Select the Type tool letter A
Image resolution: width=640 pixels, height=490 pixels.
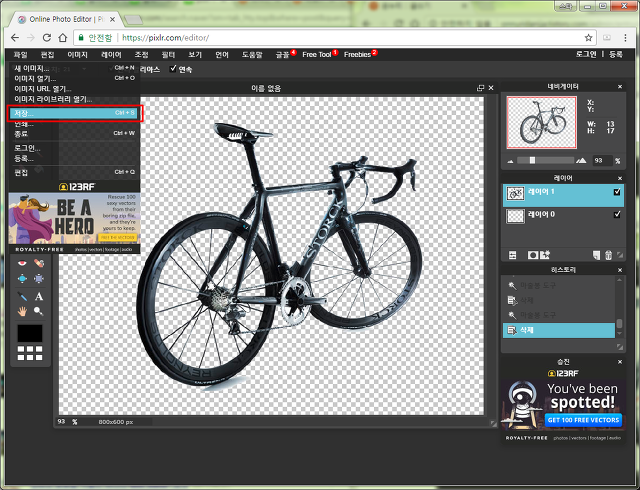39,296
